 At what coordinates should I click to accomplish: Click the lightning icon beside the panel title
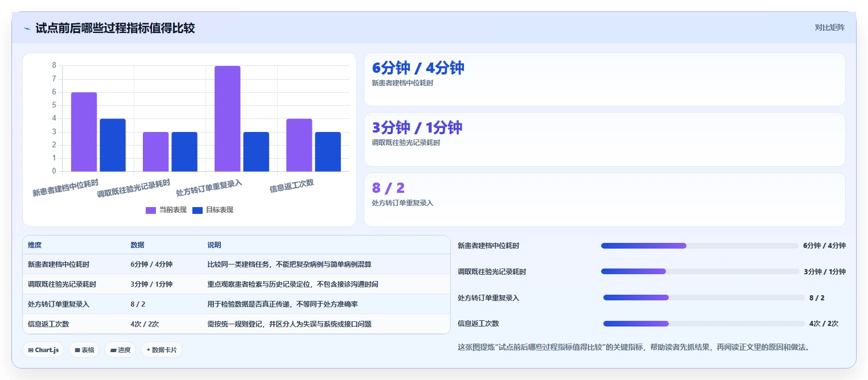27,28
